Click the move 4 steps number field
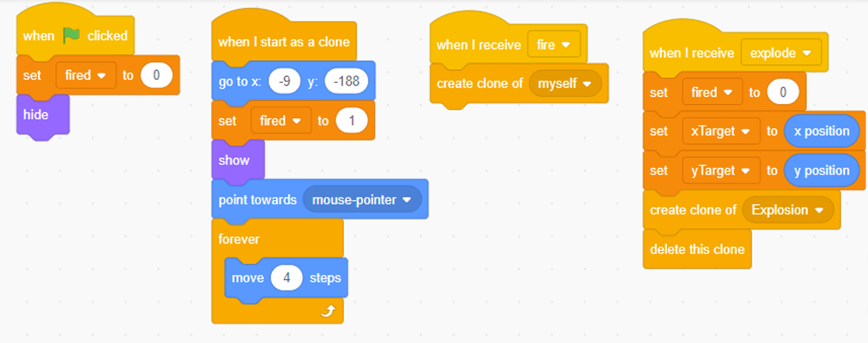 (x=287, y=278)
